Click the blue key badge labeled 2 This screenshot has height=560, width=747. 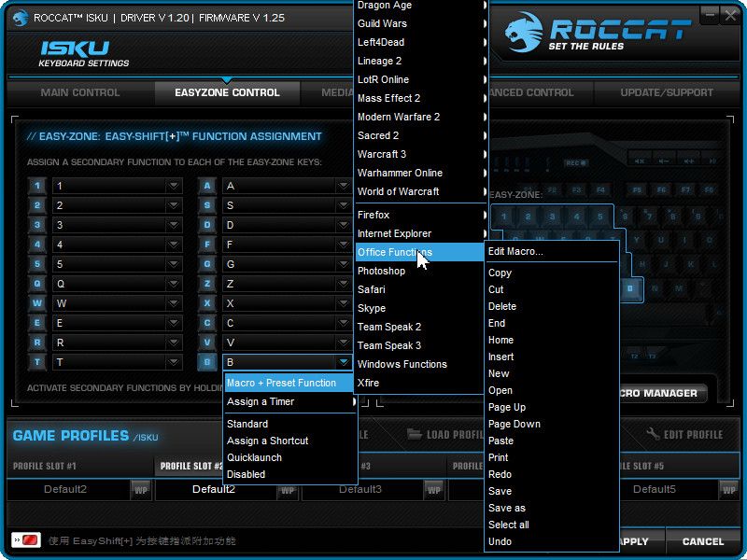point(37,205)
